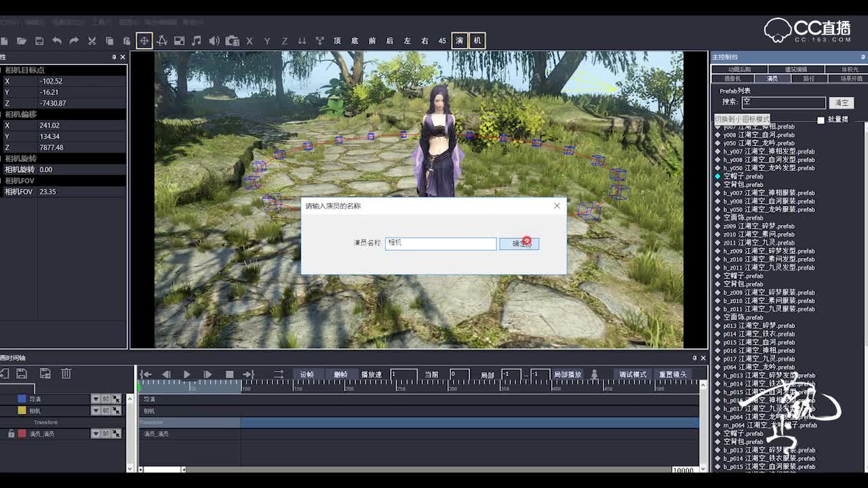Stop timeline playback

(x=229, y=374)
